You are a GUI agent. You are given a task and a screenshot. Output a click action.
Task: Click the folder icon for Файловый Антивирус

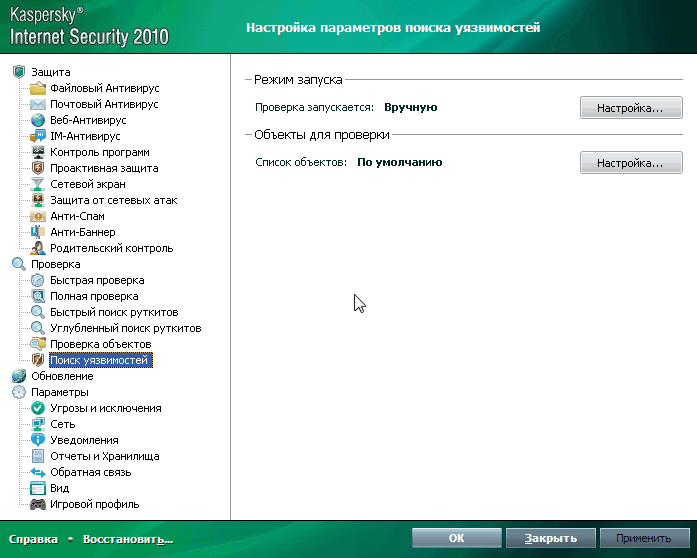(x=38, y=88)
